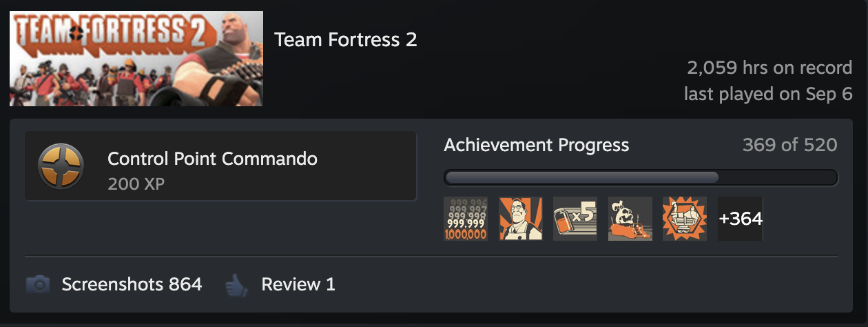This screenshot has width=868, height=327.
Task: Click the 369 of 520 achievement count
Action: coord(789,145)
